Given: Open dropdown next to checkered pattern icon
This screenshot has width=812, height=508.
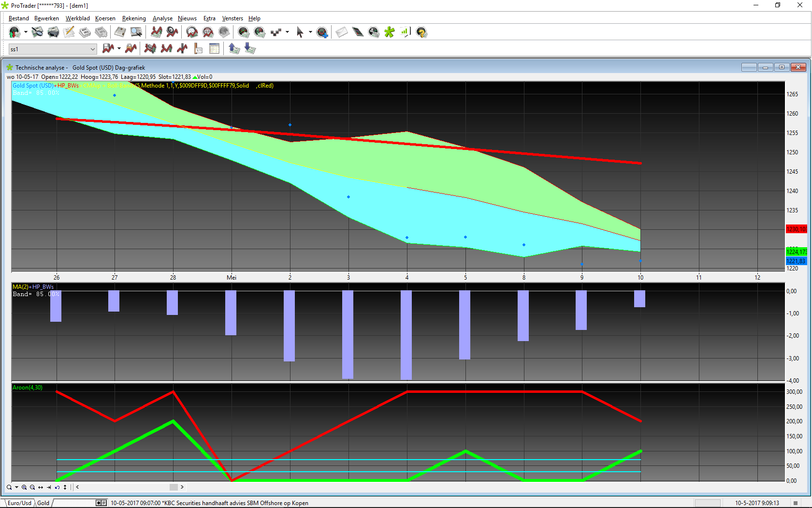Looking at the screenshot, I should pos(287,32).
